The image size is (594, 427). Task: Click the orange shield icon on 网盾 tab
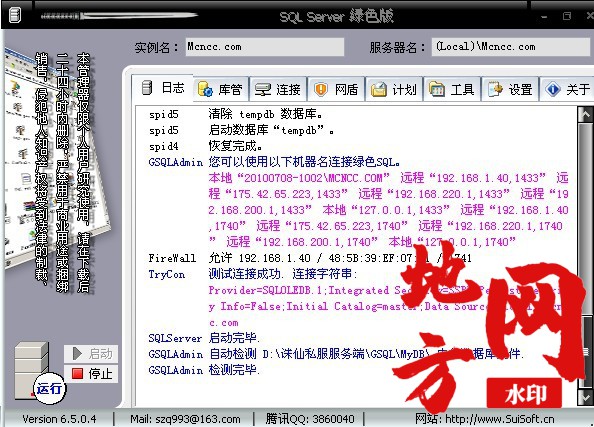pyautogui.click(x=320, y=89)
